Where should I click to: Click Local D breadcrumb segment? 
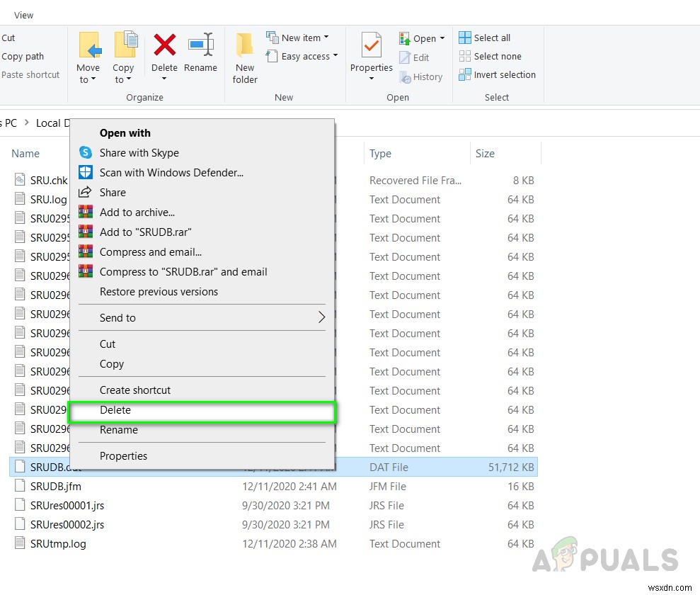tap(52, 123)
